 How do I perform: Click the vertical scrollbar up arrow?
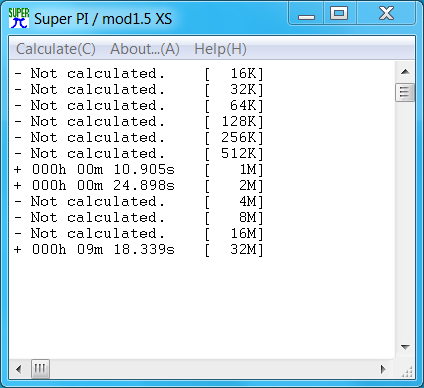405,72
